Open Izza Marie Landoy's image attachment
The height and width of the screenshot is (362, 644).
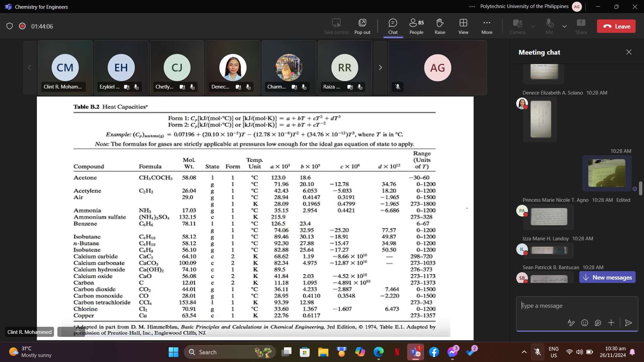549,250
